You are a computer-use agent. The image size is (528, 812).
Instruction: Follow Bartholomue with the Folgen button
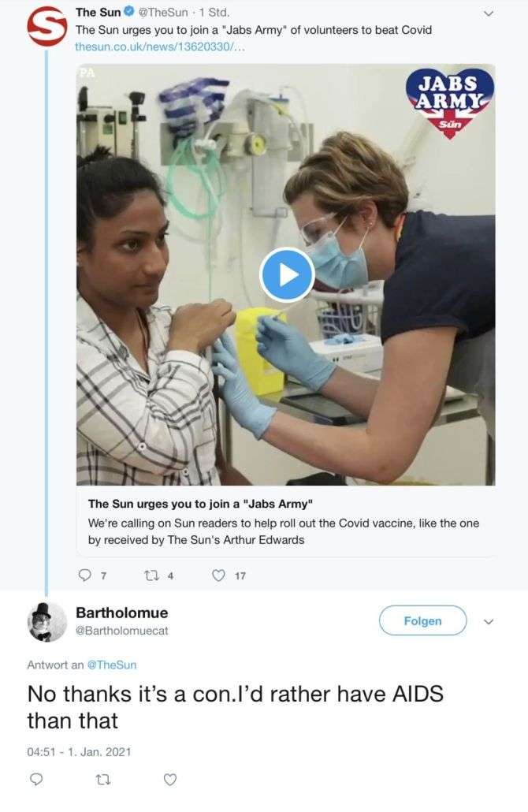[422, 620]
